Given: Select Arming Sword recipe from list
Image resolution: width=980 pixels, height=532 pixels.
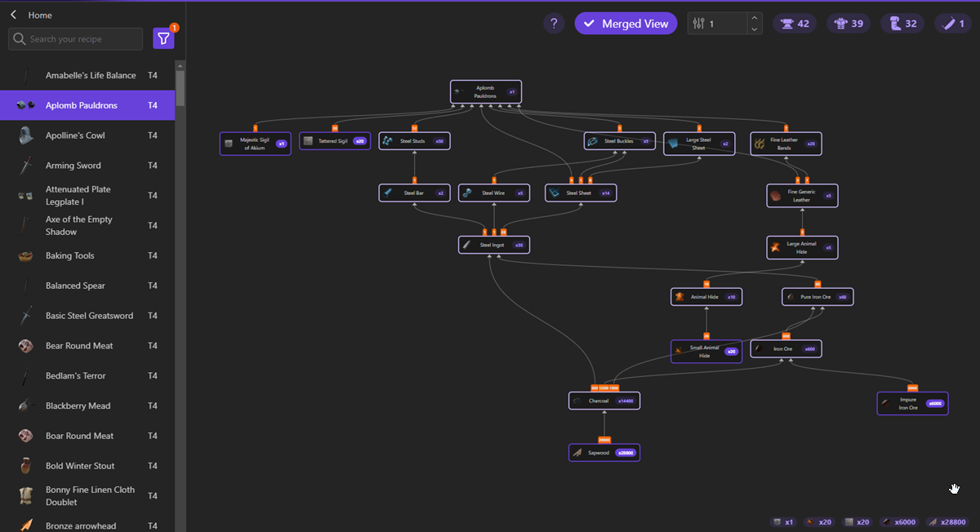Looking at the screenshot, I should (x=73, y=166).
